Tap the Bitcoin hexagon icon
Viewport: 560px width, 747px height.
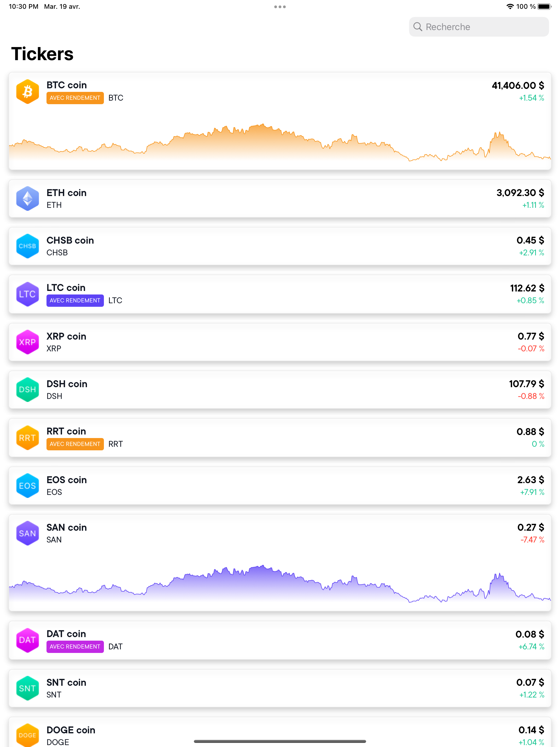click(27, 92)
